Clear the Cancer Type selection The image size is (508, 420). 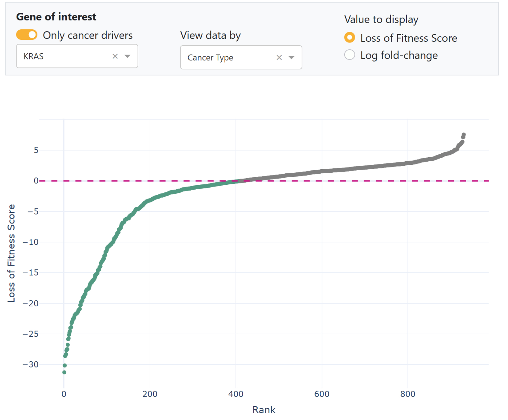click(x=279, y=58)
